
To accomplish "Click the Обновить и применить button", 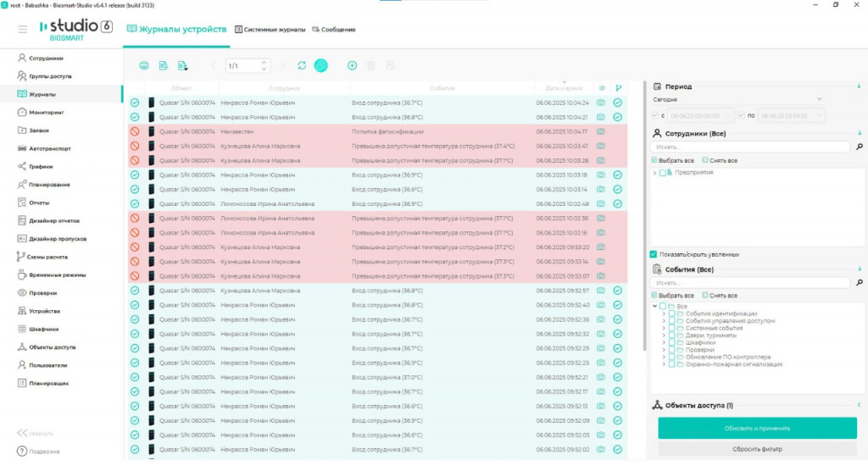I will click(757, 429).
